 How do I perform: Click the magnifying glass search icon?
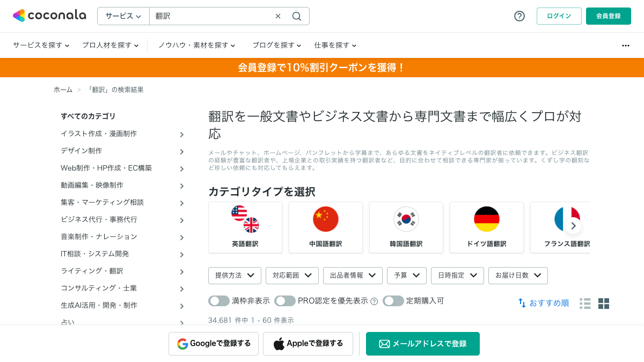297,16
